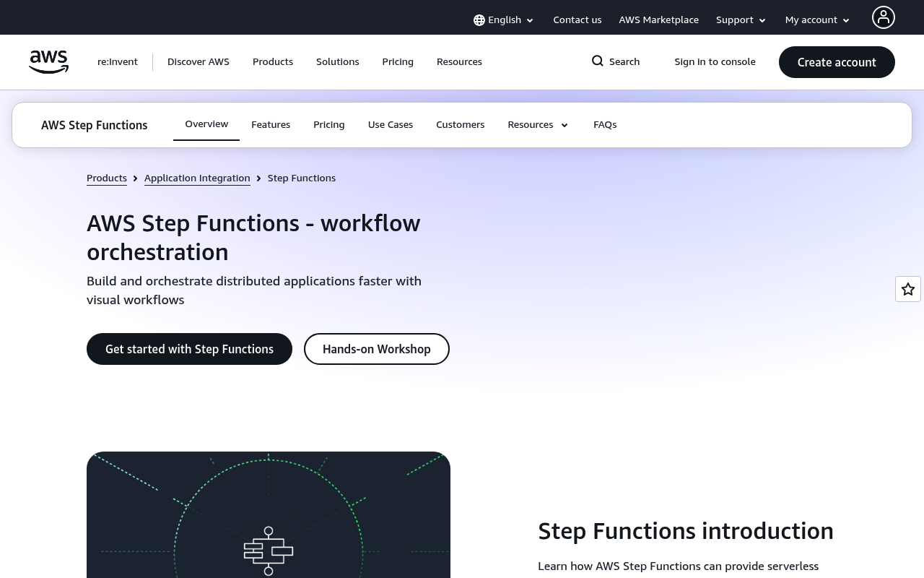Open the top Pricing menu
The height and width of the screenshot is (578, 924).
398,62
